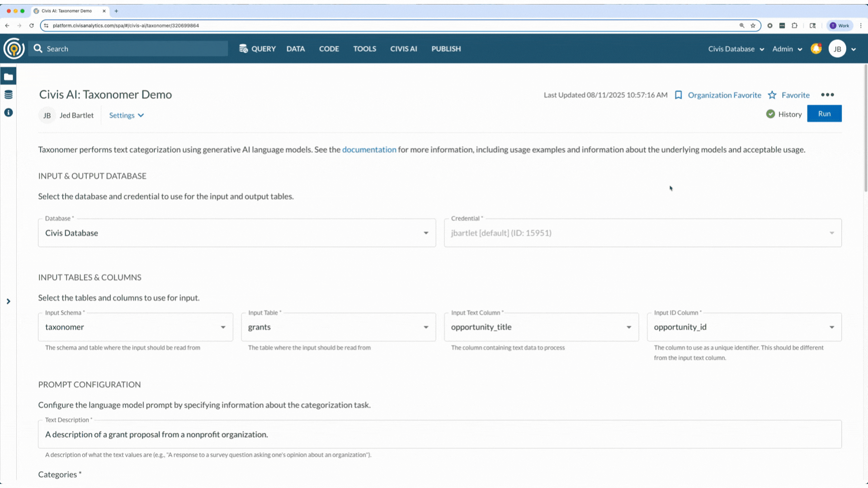Viewport: 868px width, 488px height.
Task: Click the green History checkmark icon
Action: (x=770, y=114)
